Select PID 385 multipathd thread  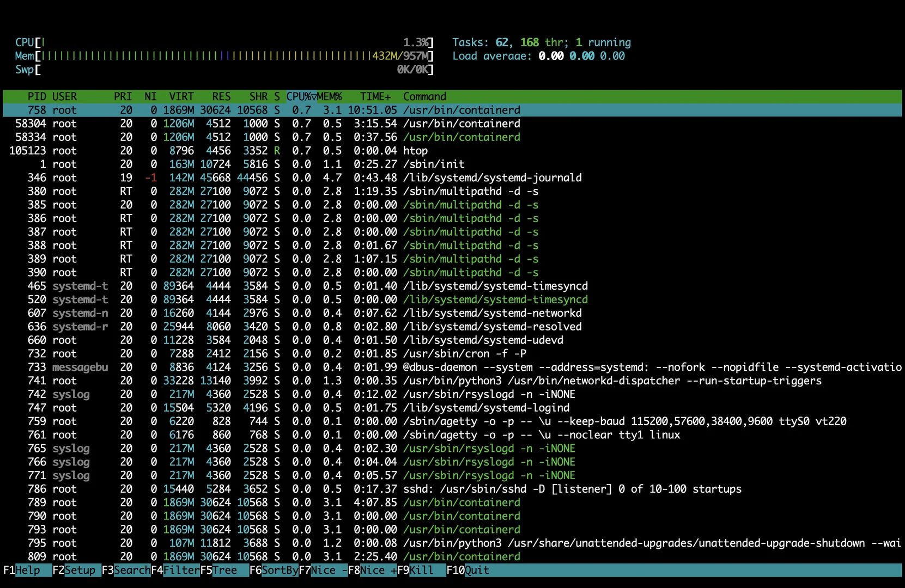pos(452,205)
